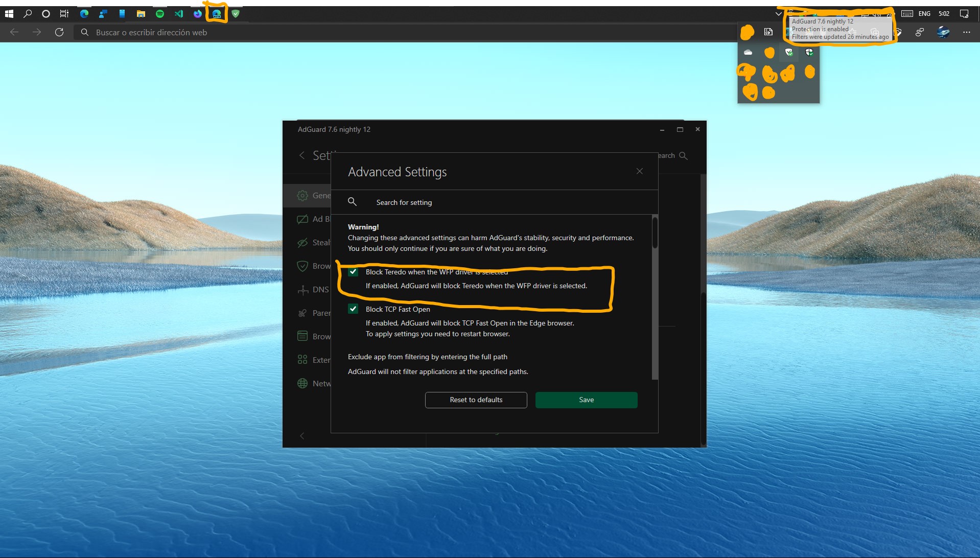Reload the browser page

59,32
